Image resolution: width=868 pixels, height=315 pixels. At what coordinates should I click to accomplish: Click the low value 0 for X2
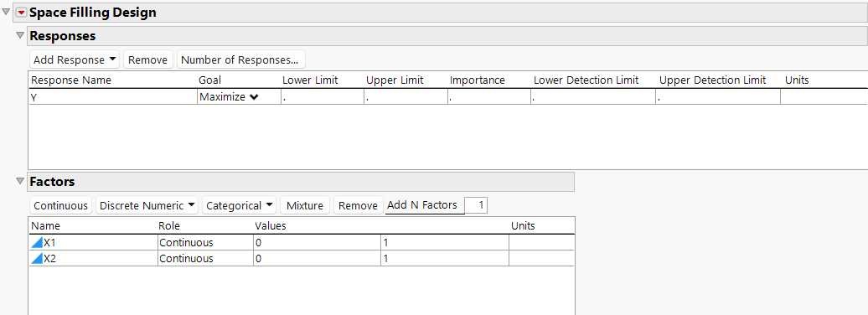(318, 259)
